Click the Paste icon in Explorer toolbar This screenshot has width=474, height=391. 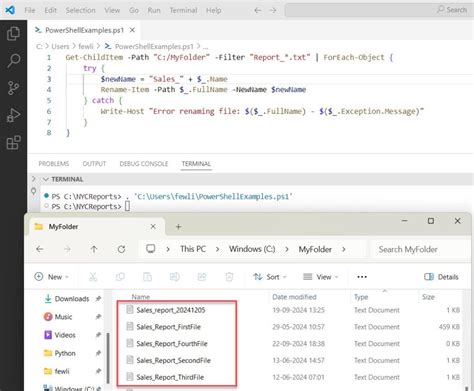(147, 277)
